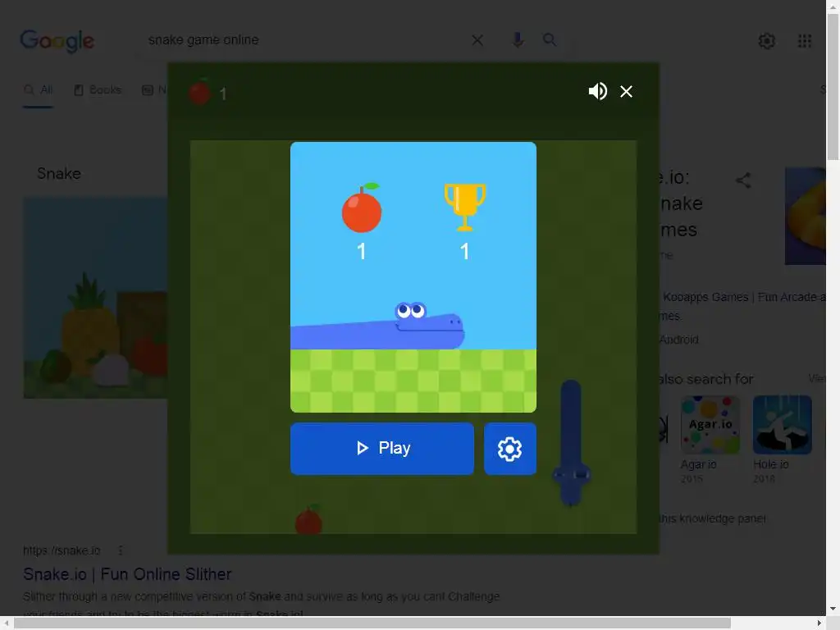Open the Agar.io related search thumbnail
The height and width of the screenshot is (630, 840).
pyautogui.click(x=710, y=425)
